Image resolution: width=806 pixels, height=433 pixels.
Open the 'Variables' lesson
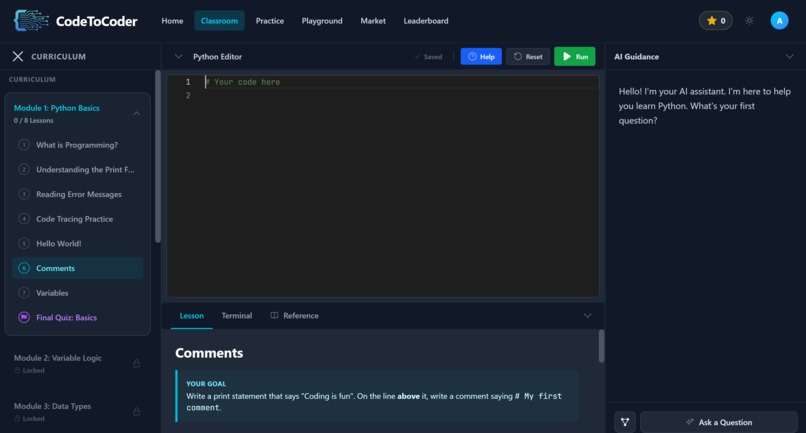pyautogui.click(x=78, y=293)
